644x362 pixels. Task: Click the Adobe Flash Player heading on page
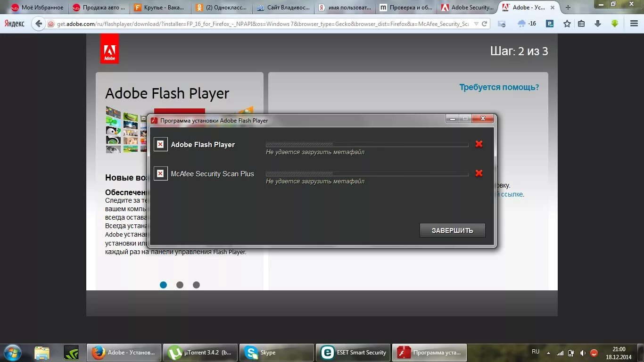tap(167, 93)
